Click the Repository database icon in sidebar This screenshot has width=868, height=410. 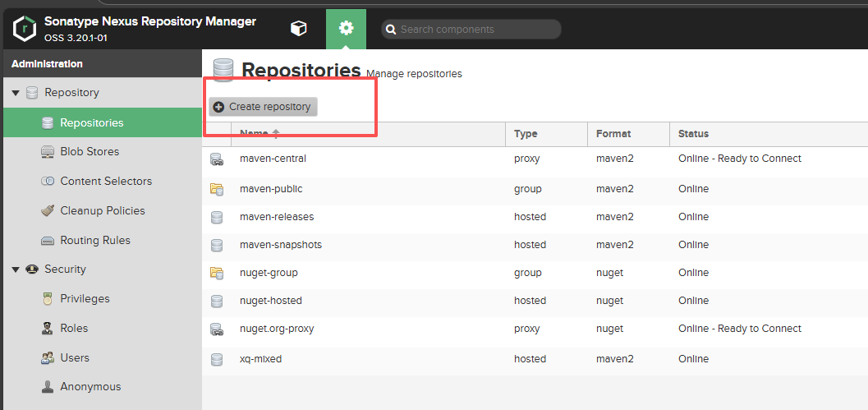click(32, 93)
